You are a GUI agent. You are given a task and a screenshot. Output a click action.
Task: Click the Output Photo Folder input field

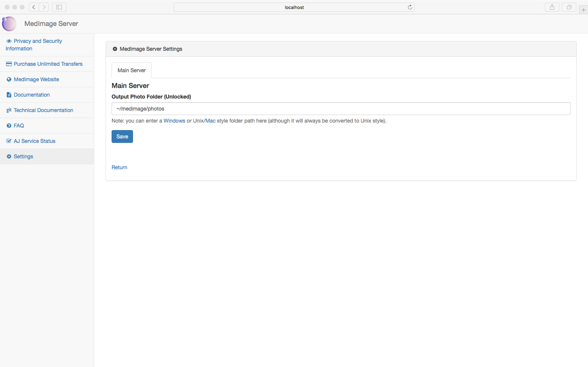point(341,109)
